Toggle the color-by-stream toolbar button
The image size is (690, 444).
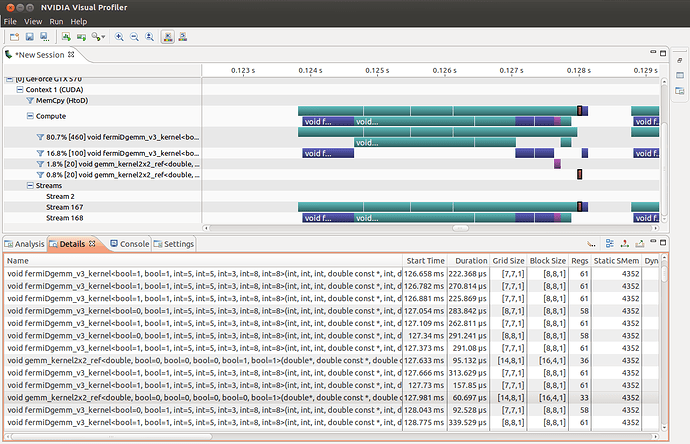pos(183,37)
